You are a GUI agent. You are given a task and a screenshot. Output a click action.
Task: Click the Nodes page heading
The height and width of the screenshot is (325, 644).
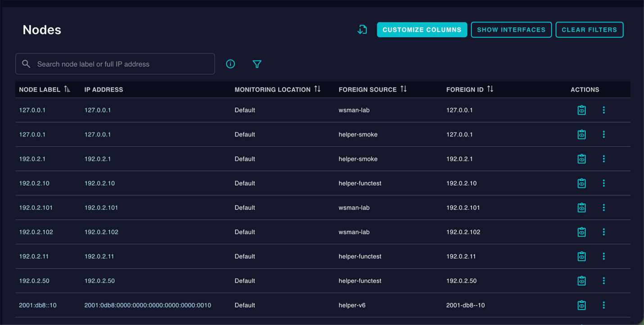pyautogui.click(x=42, y=30)
